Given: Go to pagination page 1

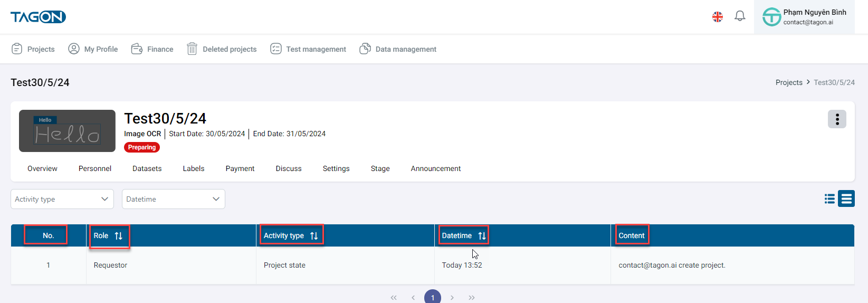Looking at the screenshot, I should [x=433, y=297].
